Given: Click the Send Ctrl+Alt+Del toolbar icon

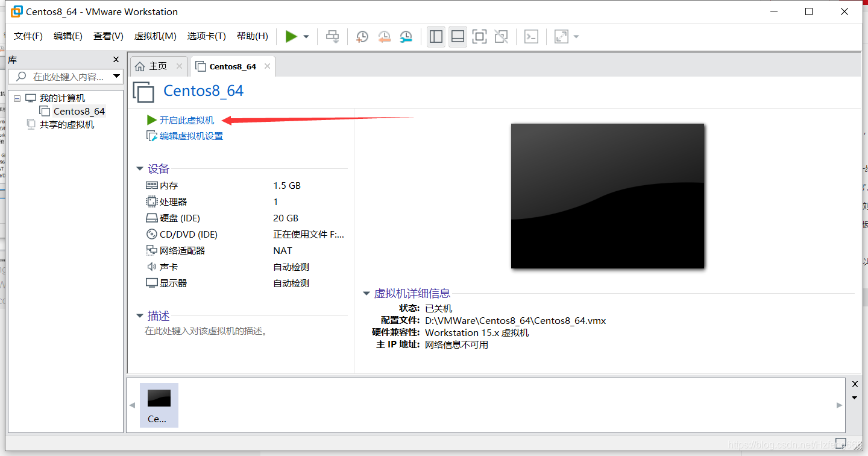Looking at the screenshot, I should coord(333,37).
